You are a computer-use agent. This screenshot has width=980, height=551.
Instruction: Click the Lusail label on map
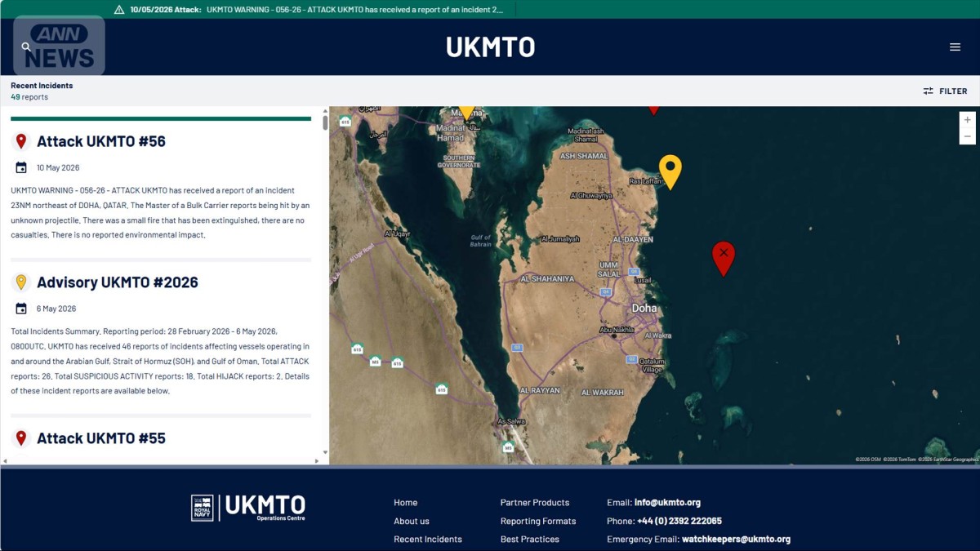(643, 281)
